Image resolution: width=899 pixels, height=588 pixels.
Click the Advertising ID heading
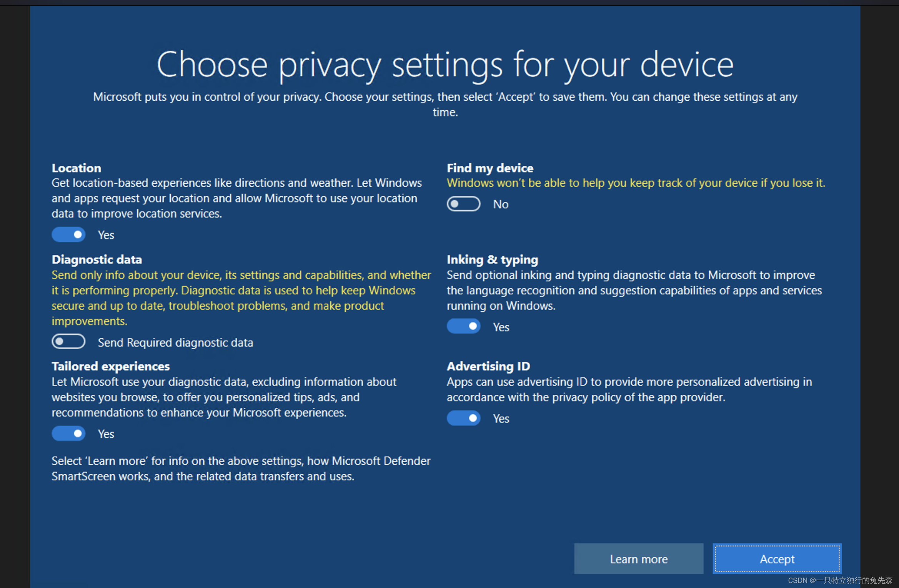[x=488, y=366]
